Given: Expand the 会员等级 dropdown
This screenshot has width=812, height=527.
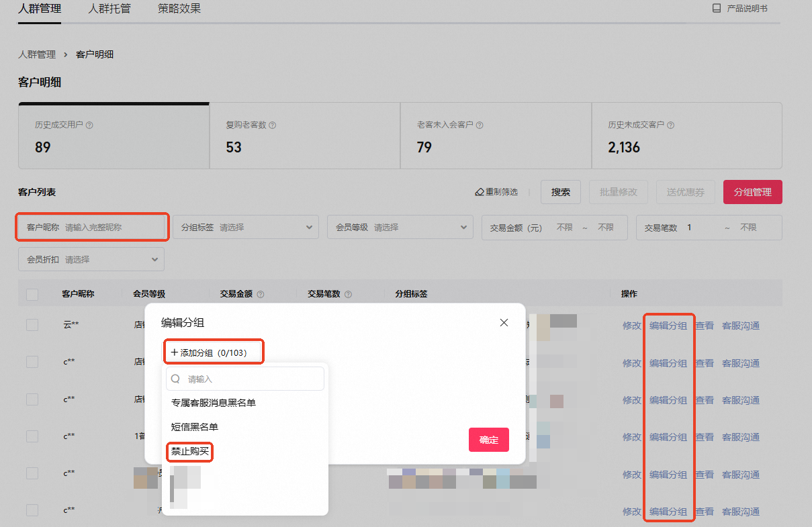Looking at the screenshot, I should coord(400,228).
